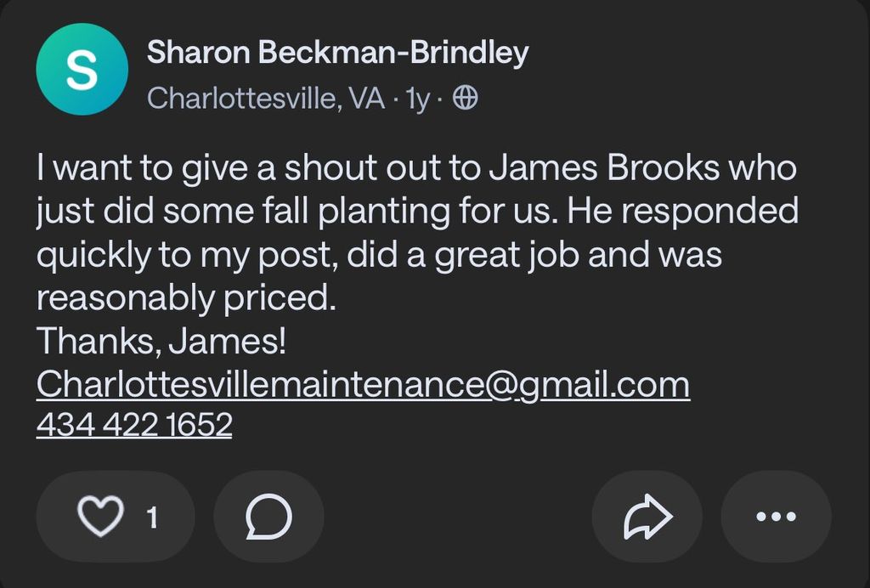
Task: Share the post using the arrow icon
Action: point(647,517)
